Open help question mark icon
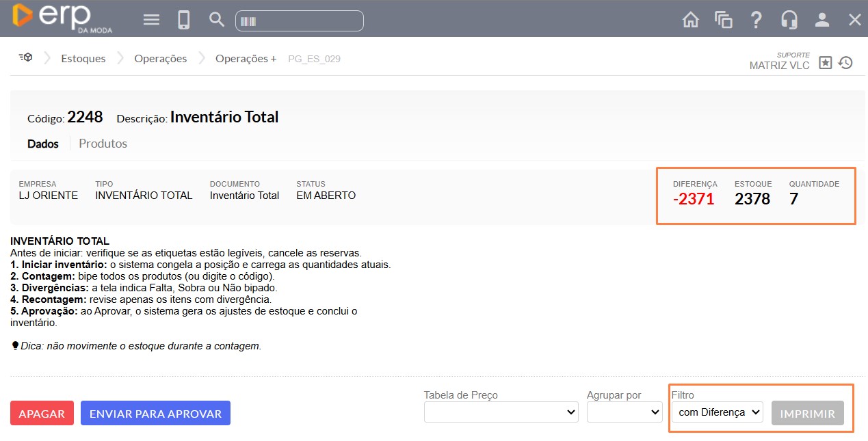The height and width of the screenshot is (441, 868). pyautogui.click(x=756, y=20)
